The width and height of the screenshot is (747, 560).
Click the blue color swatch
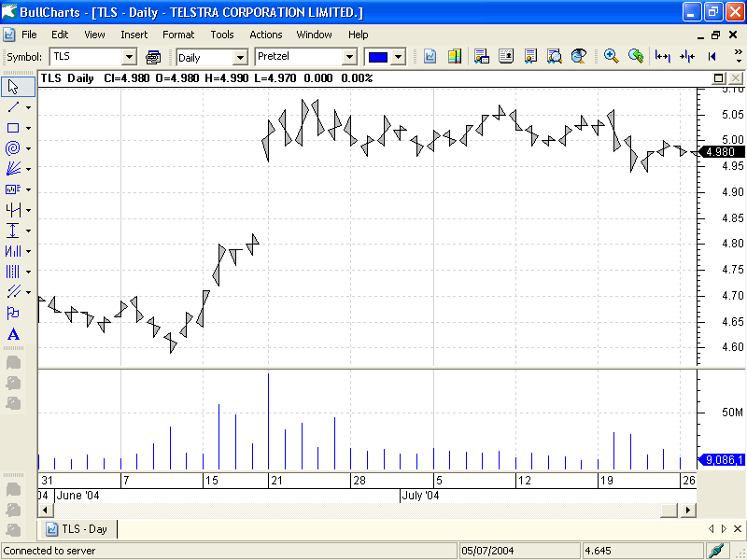pyautogui.click(x=378, y=57)
